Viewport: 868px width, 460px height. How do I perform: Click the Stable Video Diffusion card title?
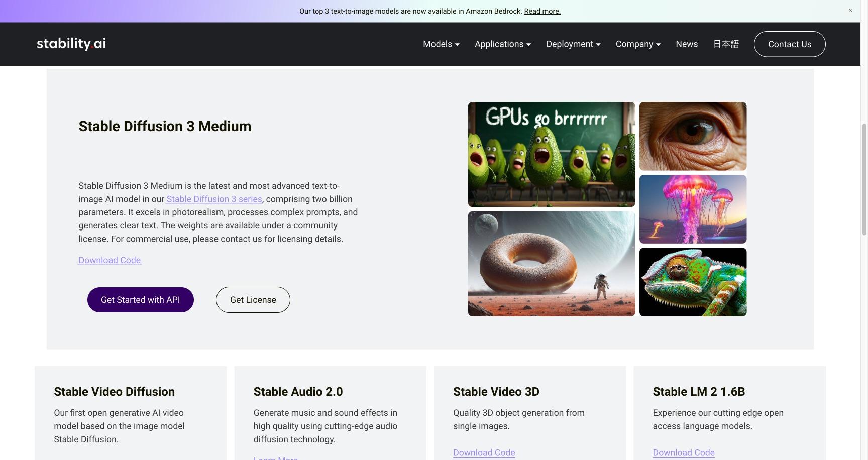click(115, 392)
